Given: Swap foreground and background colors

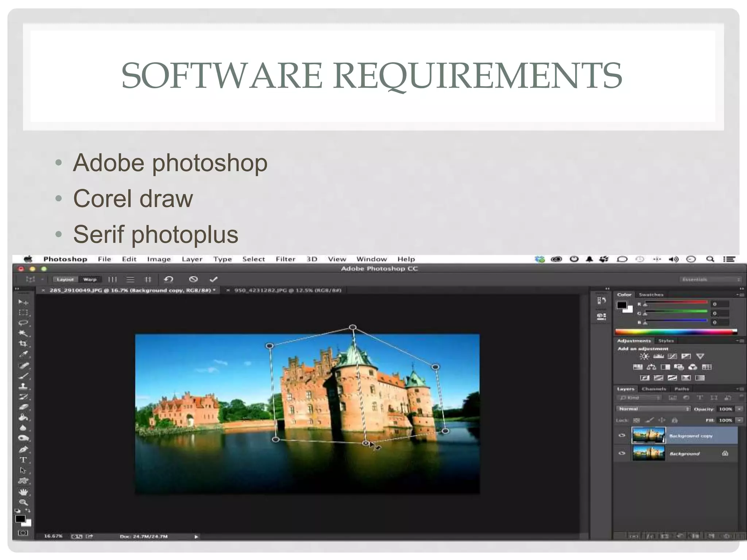Looking at the screenshot, I should 28,511.
